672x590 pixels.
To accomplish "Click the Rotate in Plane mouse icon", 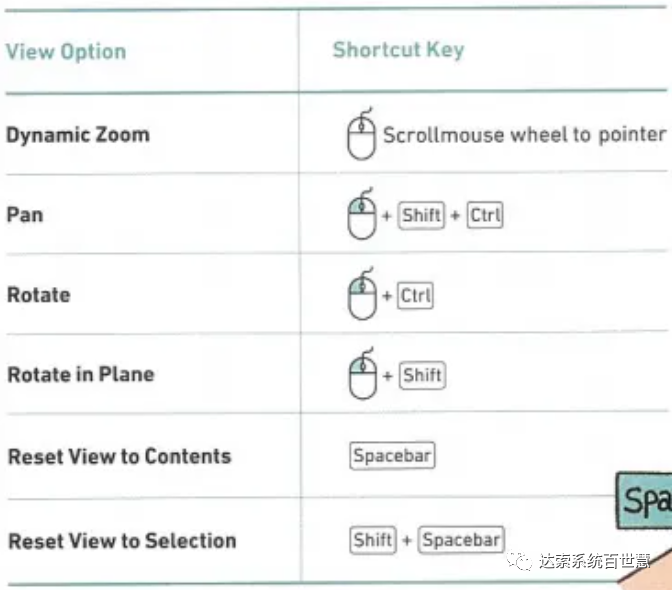I will [x=363, y=373].
